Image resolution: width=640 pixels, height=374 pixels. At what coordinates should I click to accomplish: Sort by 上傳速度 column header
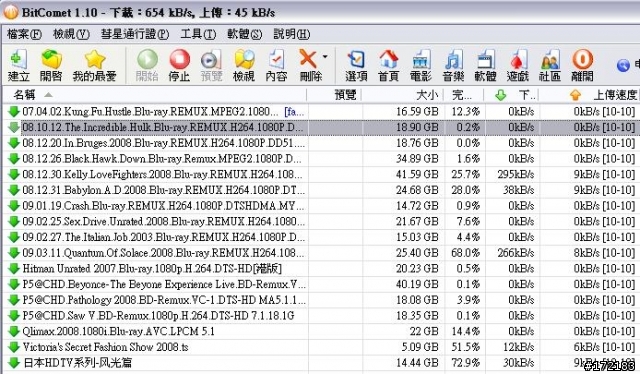[589, 95]
